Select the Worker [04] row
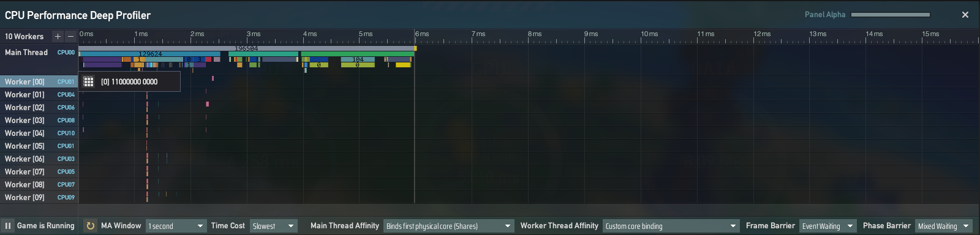The height and width of the screenshot is (235, 980). click(39, 133)
